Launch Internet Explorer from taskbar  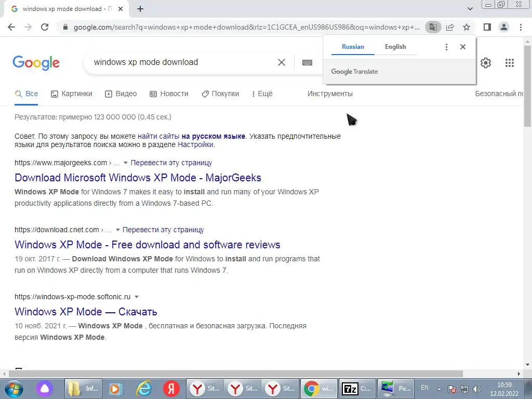143,389
